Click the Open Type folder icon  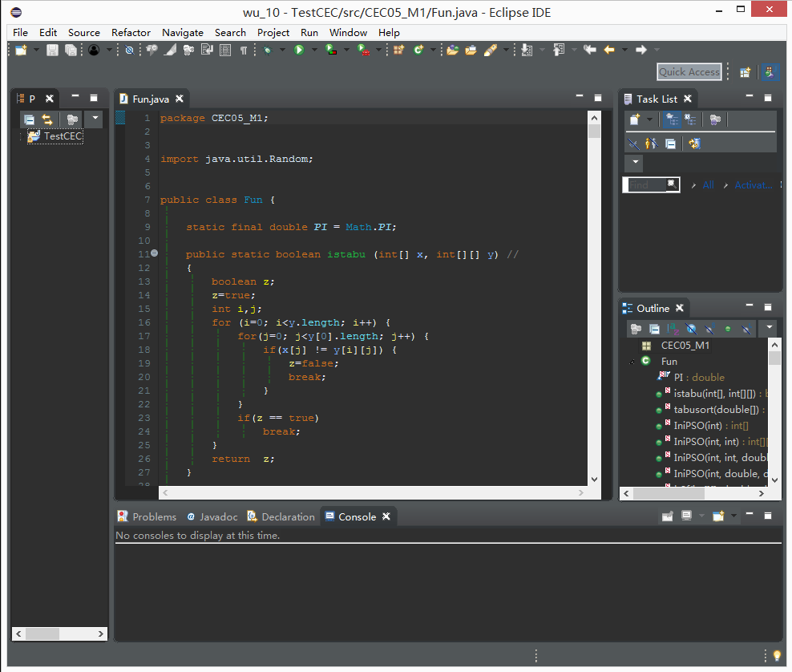pos(453,50)
